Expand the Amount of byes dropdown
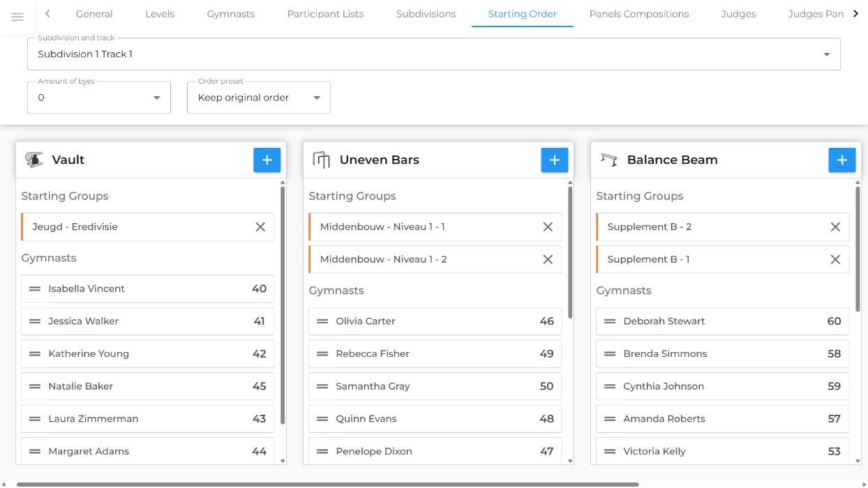Screen dimensions: 868x488 click(98, 98)
